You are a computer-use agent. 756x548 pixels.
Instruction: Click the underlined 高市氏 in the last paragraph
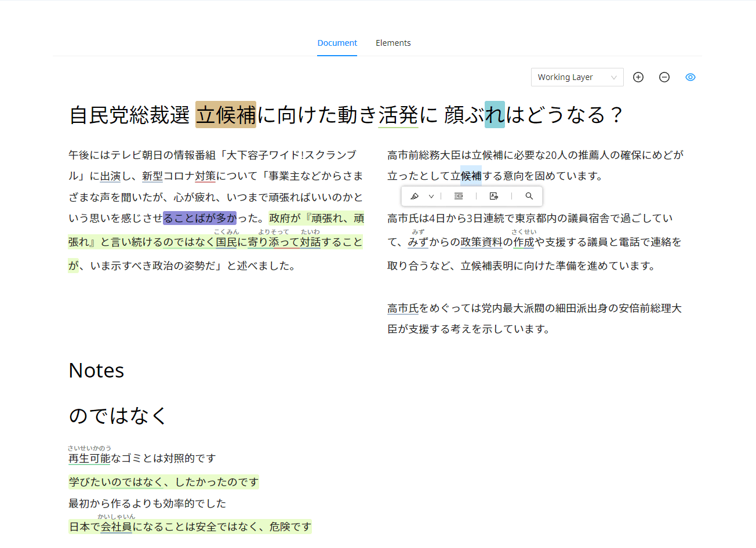[403, 309]
